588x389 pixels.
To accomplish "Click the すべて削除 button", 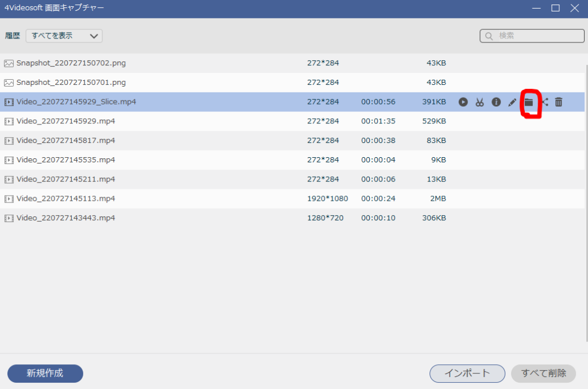I will pos(543,374).
